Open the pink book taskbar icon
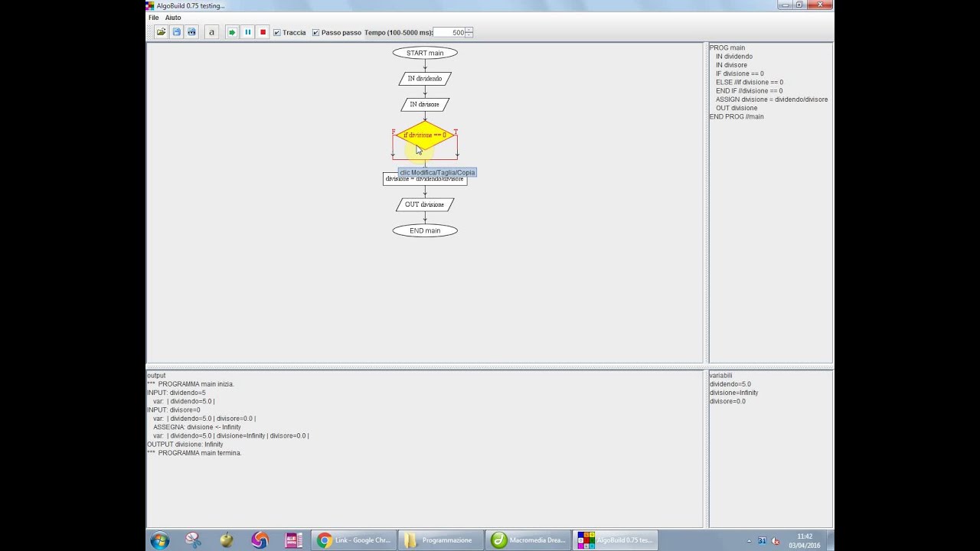Image resolution: width=980 pixels, height=551 pixels. coord(294,540)
